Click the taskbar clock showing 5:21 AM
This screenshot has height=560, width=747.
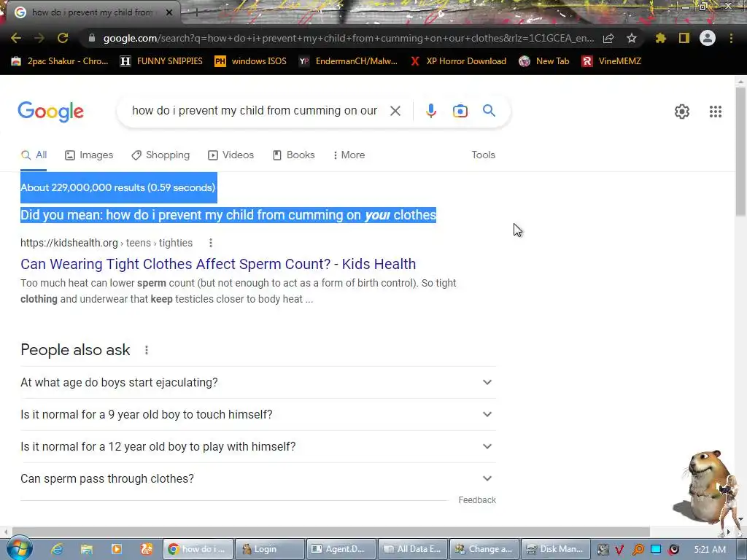pos(710,549)
